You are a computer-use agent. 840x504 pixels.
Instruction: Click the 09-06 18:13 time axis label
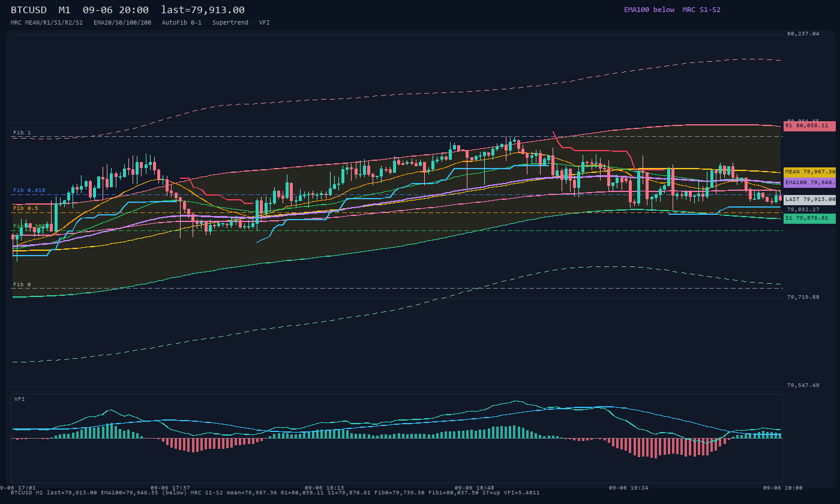click(325, 488)
